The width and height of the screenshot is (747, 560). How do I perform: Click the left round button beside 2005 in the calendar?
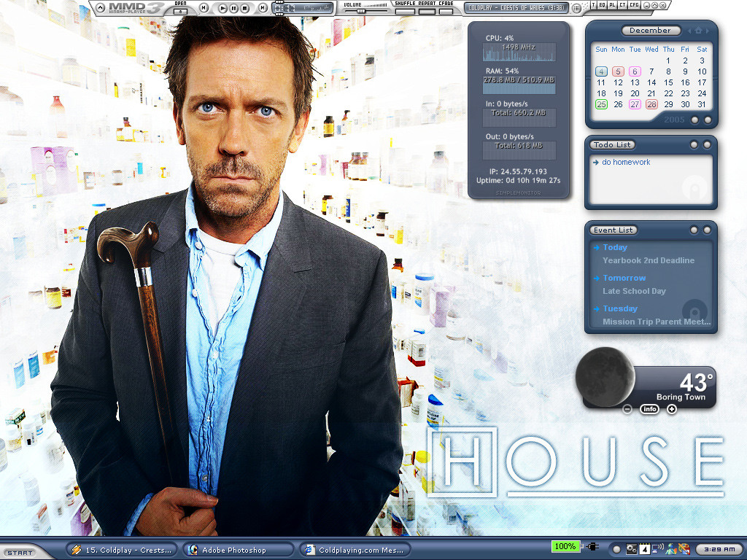coord(694,120)
